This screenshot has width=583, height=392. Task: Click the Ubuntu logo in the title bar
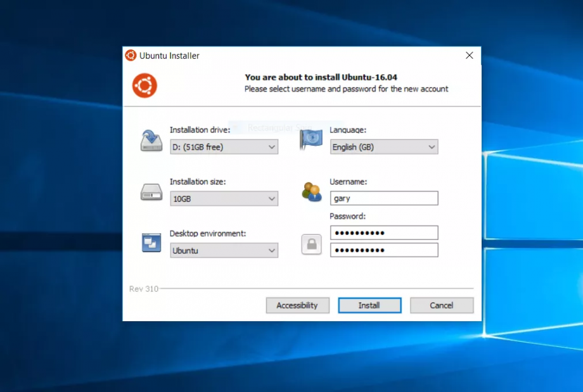tap(130, 56)
